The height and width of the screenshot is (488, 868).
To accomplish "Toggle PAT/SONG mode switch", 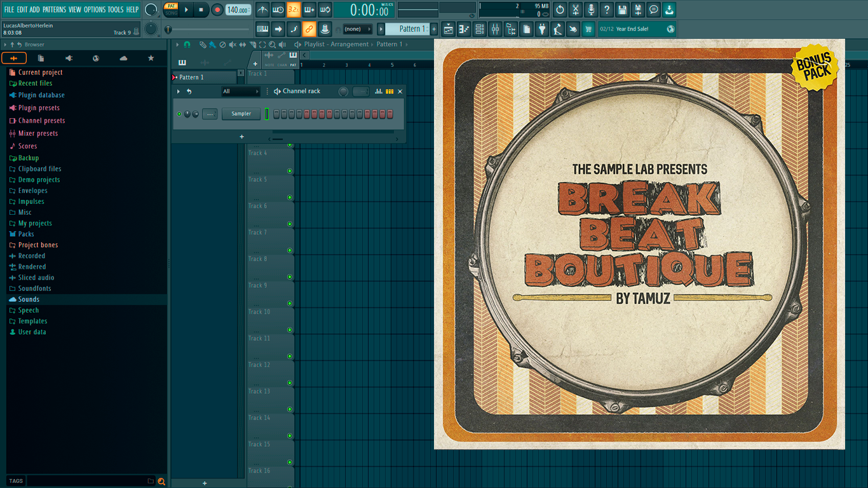I will point(171,9).
